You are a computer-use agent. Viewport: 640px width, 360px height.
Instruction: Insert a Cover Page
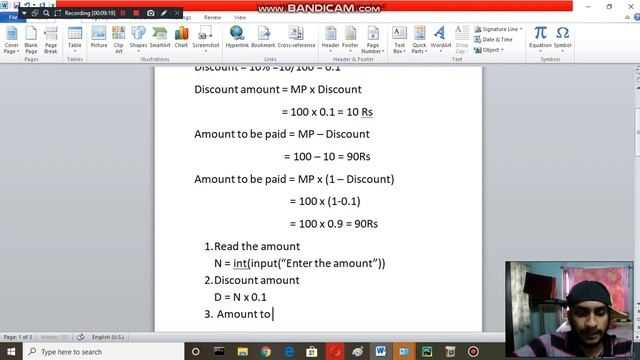click(x=11, y=40)
